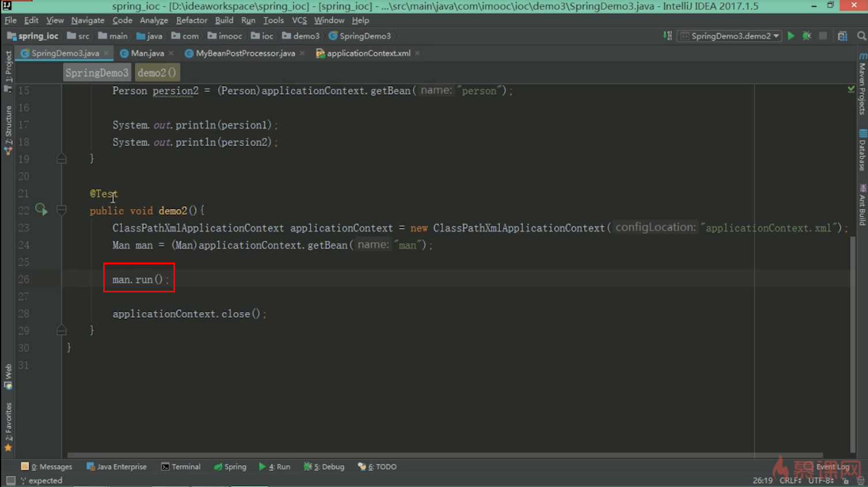Open the Web side panel
The height and width of the screenshot is (487, 868).
tap(8, 377)
